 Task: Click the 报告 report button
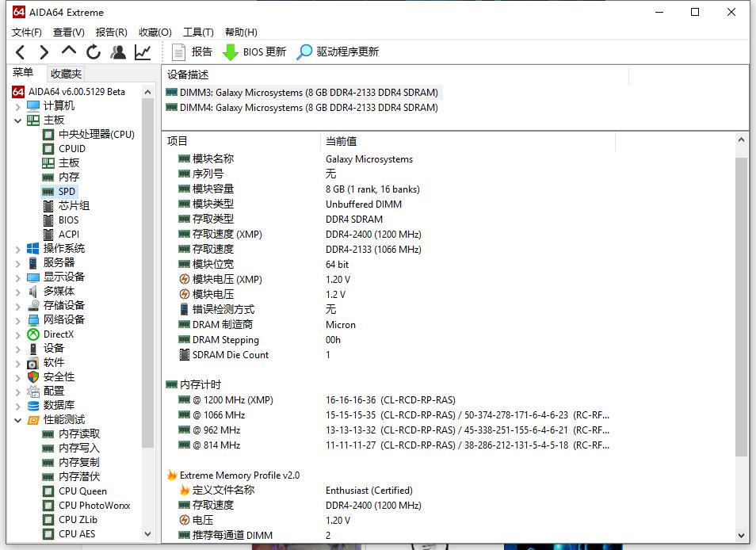pos(192,52)
